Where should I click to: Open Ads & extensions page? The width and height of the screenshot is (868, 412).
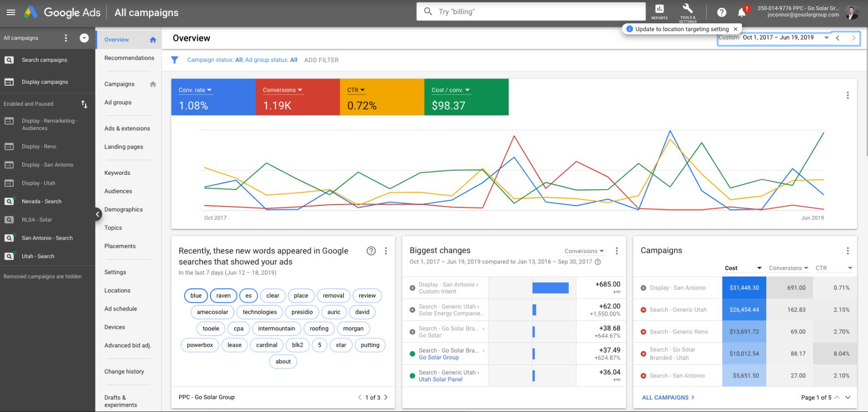tap(127, 129)
